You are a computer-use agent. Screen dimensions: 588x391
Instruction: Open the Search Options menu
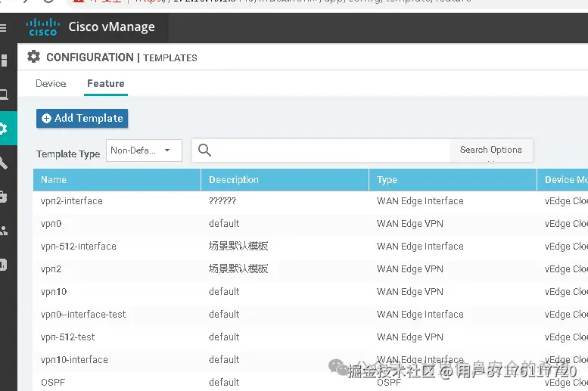pyautogui.click(x=491, y=150)
